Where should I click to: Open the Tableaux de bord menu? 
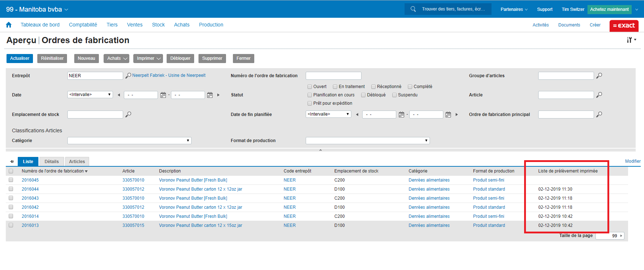tap(40, 25)
